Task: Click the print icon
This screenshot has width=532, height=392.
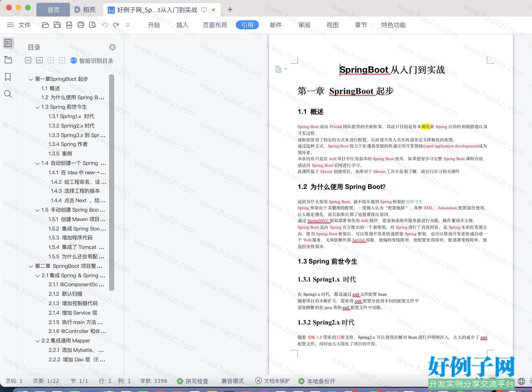Action: click(x=81, y=25)
